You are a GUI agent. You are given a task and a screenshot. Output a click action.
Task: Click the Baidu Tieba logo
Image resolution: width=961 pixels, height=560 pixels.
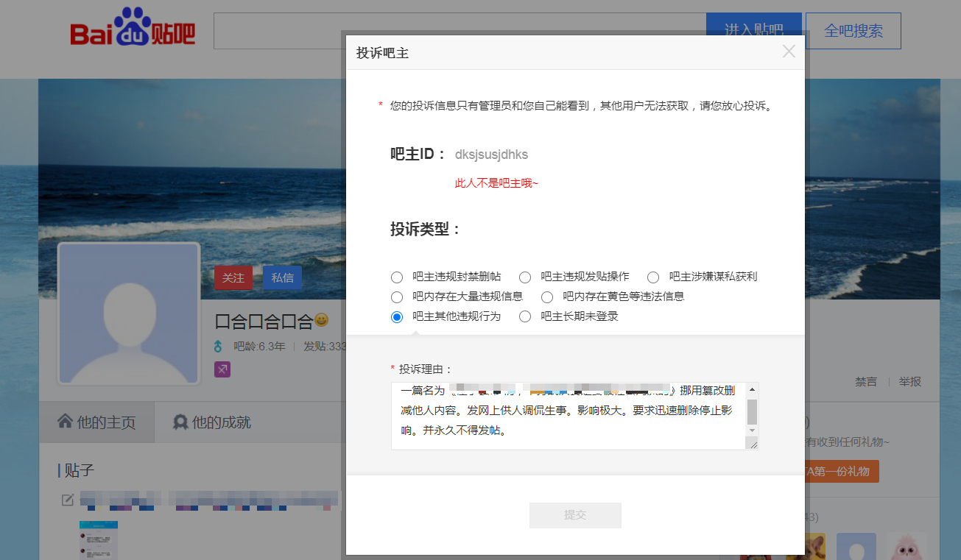(133, 28)
